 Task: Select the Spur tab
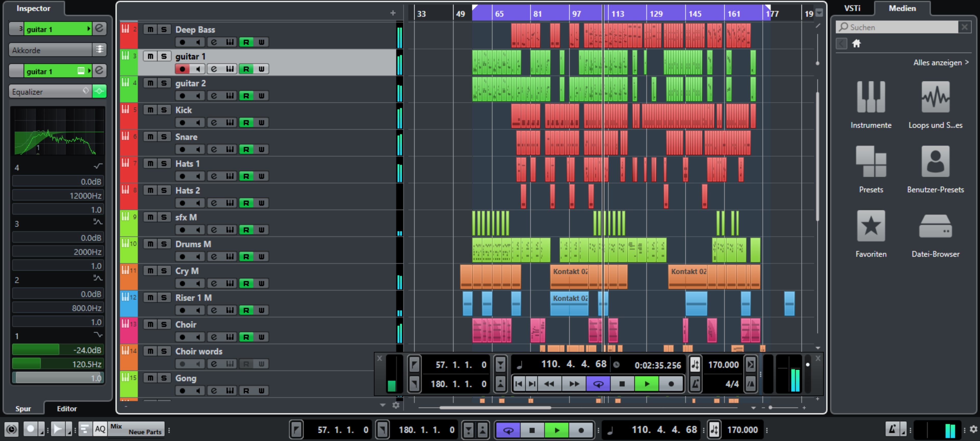click(23, 409)
